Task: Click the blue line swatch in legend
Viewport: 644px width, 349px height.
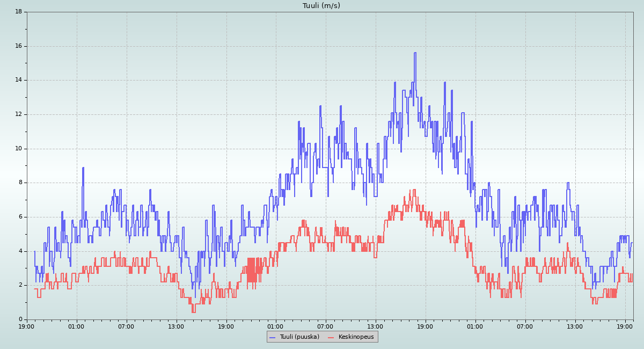Action: pos(272,337)
